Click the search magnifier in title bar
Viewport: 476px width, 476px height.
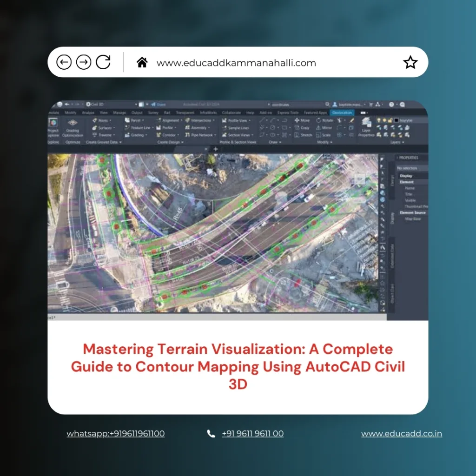coord(327,104)
